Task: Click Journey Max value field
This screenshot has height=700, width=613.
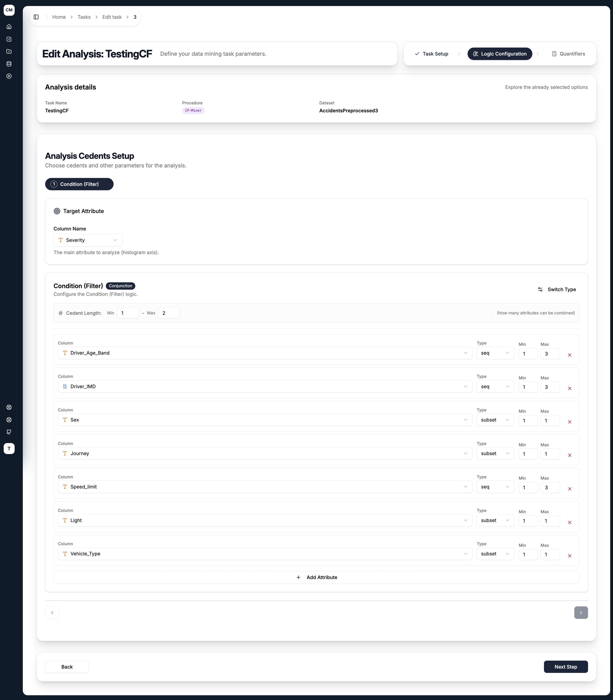Action: 550,454
